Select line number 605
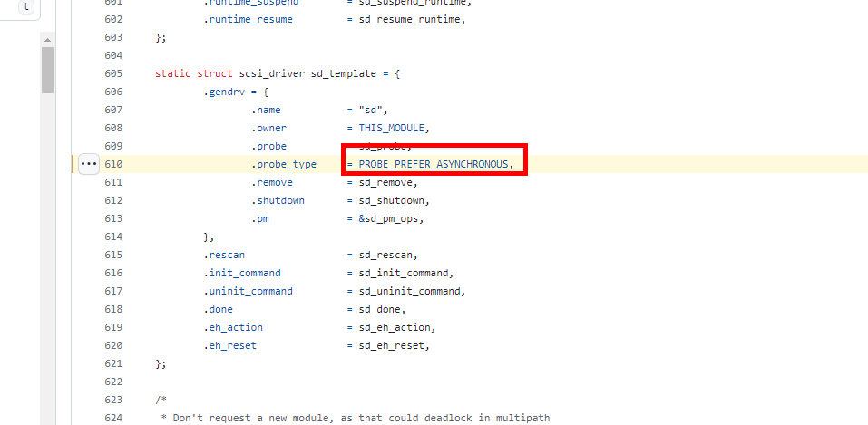 coord(113,73)
